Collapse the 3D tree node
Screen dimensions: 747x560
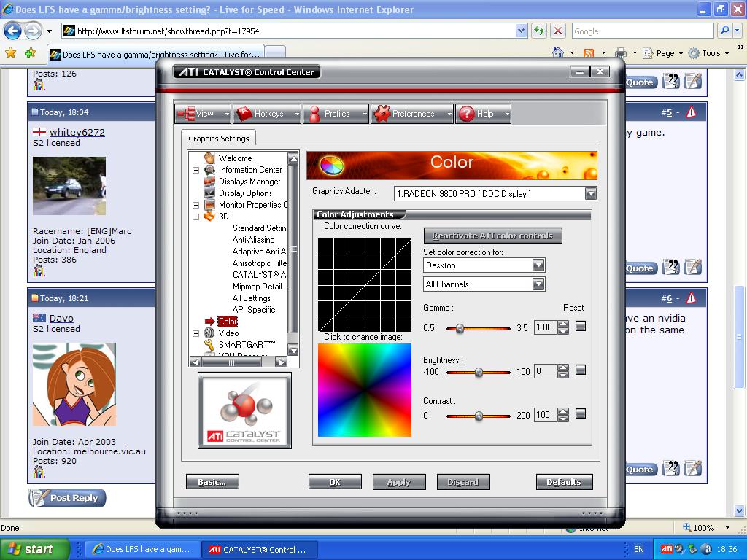tap(196, 217)
